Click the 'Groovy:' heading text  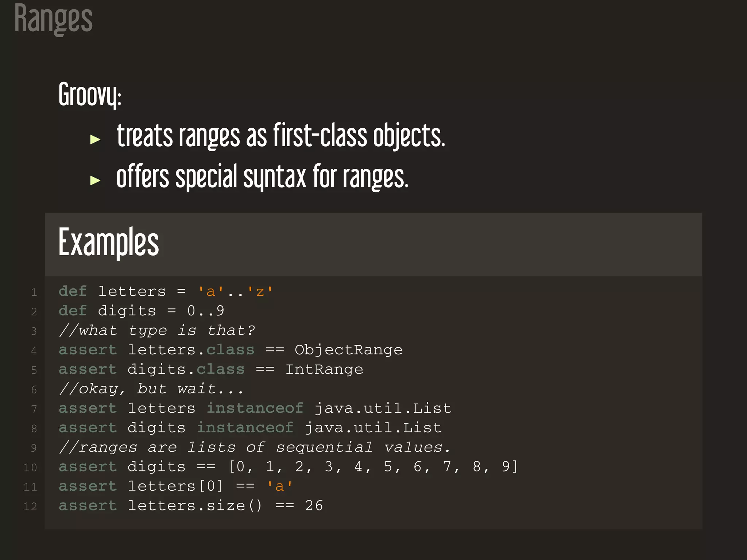(90, 94)
